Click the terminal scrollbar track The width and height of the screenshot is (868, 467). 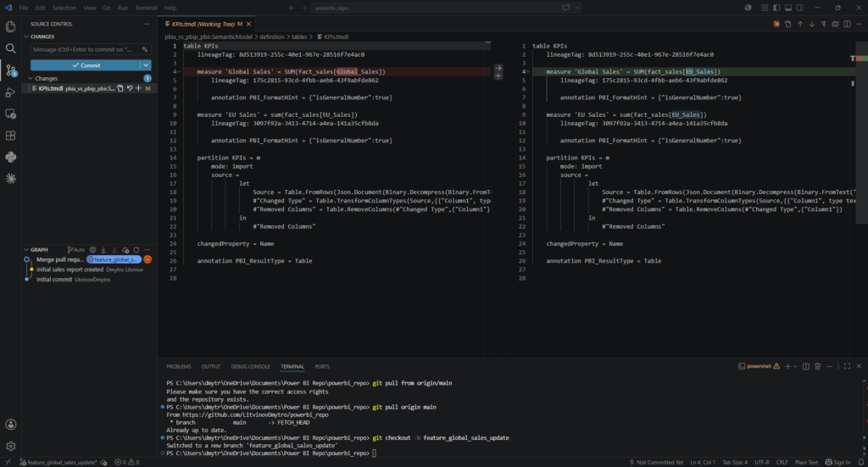click(x=865, y=418)
